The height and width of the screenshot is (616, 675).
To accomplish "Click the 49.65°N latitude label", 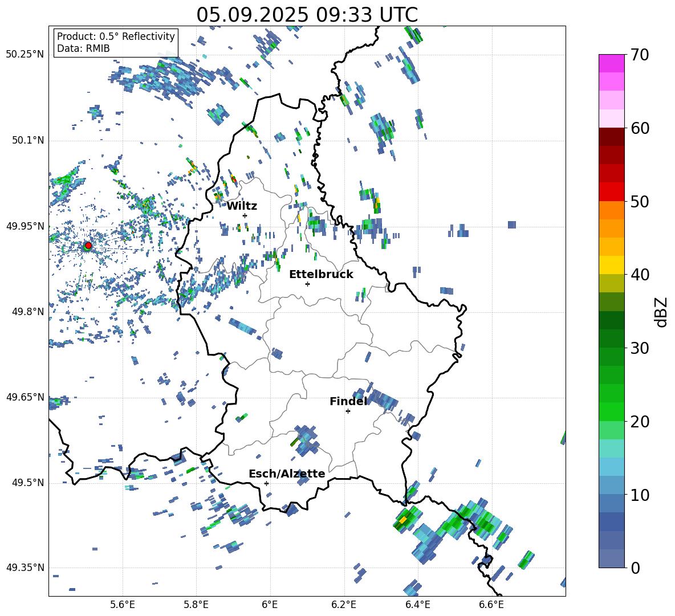I will tap(25, 397).
